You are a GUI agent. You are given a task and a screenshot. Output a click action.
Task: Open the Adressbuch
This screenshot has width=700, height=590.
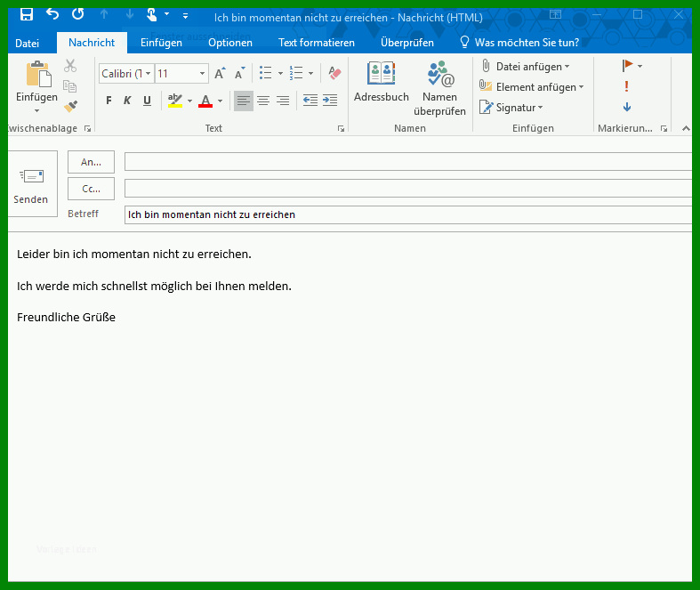[382, 82]
